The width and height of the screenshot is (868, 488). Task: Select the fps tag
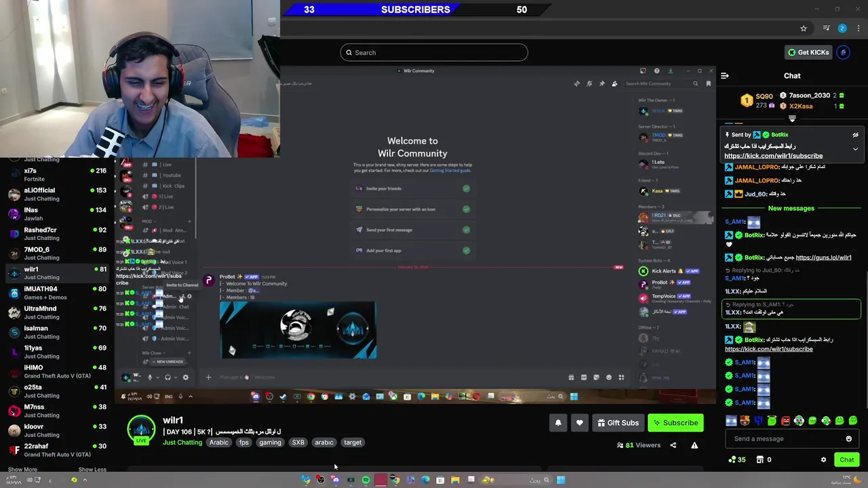(x=244, y=443)
